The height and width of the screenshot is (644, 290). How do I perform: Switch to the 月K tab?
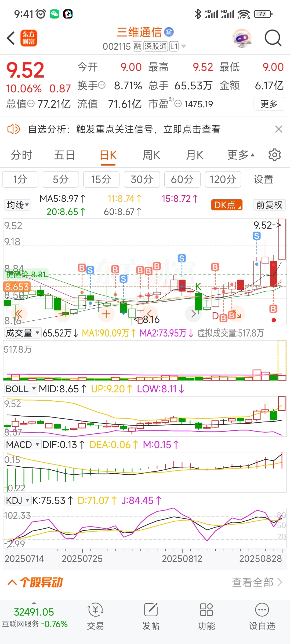(x=195, y=155)
